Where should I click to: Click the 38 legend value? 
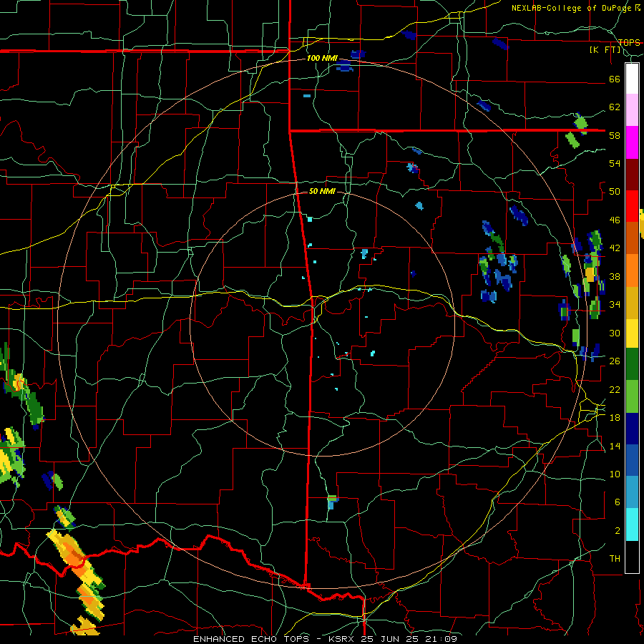tap(615, 277)
